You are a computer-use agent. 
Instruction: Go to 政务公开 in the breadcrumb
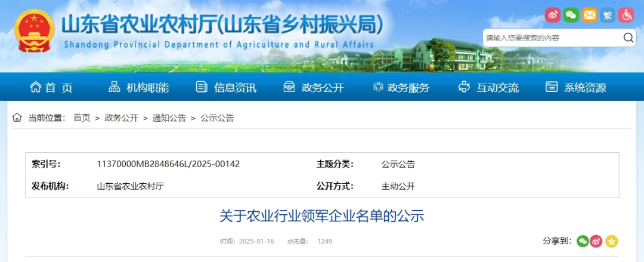click(x=122, y=118)
